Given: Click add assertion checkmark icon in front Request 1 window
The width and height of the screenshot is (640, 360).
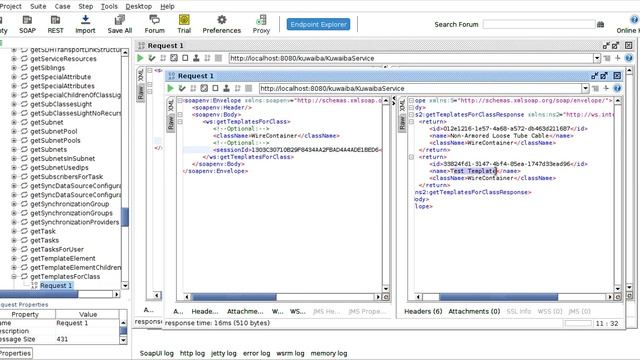Looking at the screenshot, I should tap(182, 88).
